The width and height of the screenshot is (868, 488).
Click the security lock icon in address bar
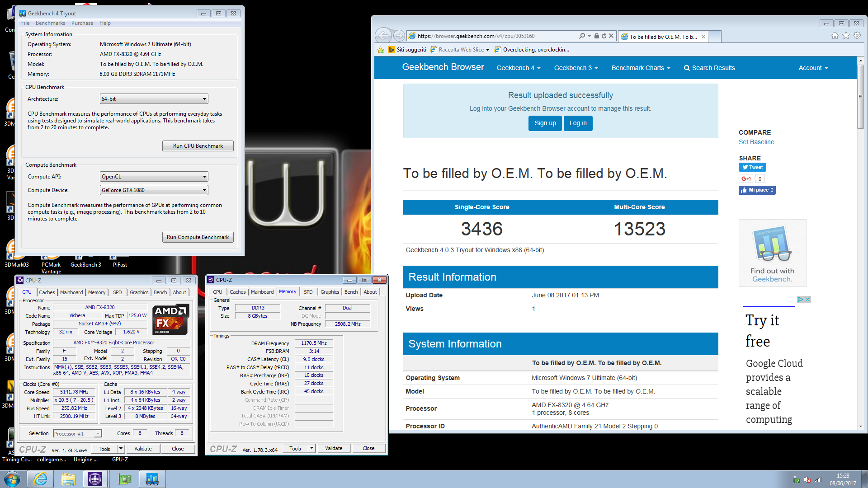(597, 36)
